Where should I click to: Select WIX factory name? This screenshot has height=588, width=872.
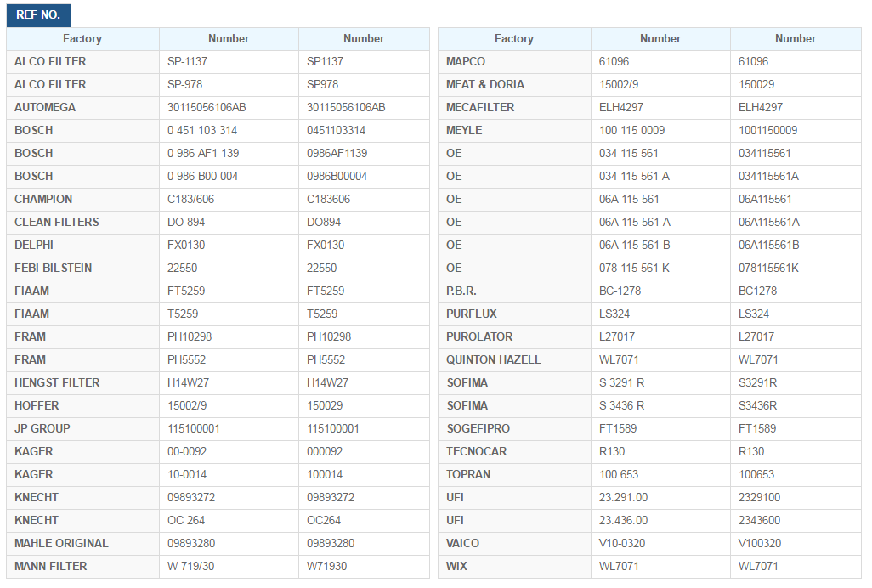pyautogui.click(x=456, y=566)
